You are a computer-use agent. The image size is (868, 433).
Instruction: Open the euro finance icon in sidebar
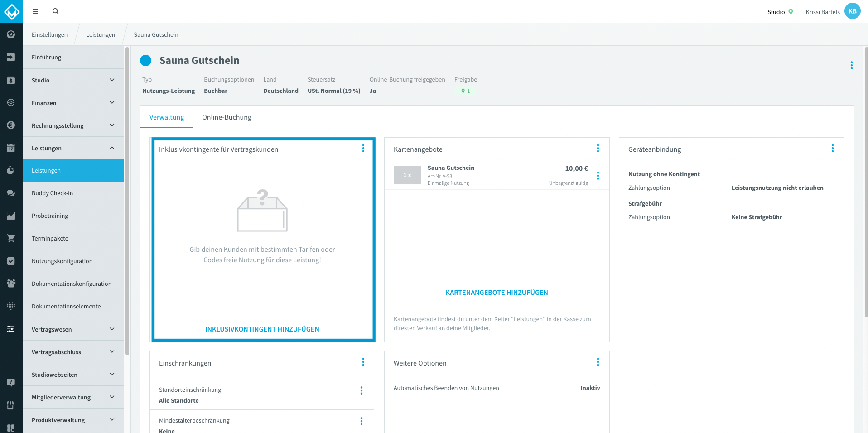[11, 125]
